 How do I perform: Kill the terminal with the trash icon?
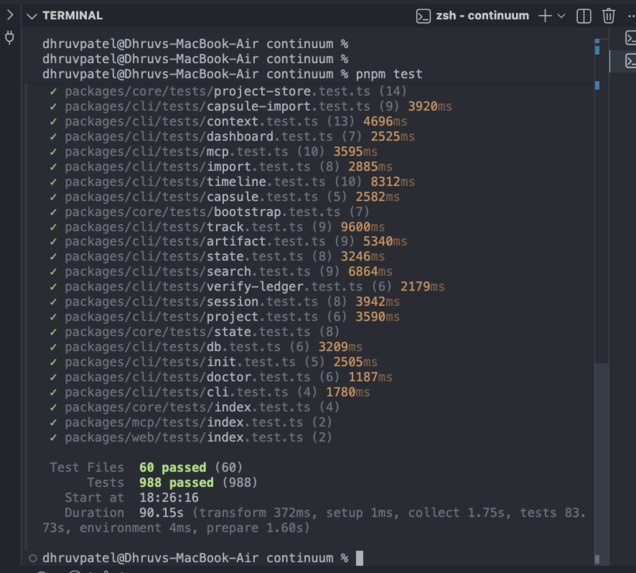608,16
